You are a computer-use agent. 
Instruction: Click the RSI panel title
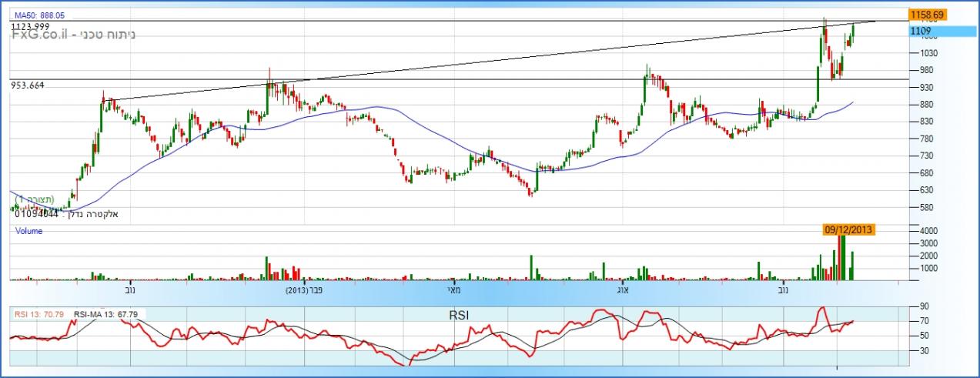click(460, 315)
